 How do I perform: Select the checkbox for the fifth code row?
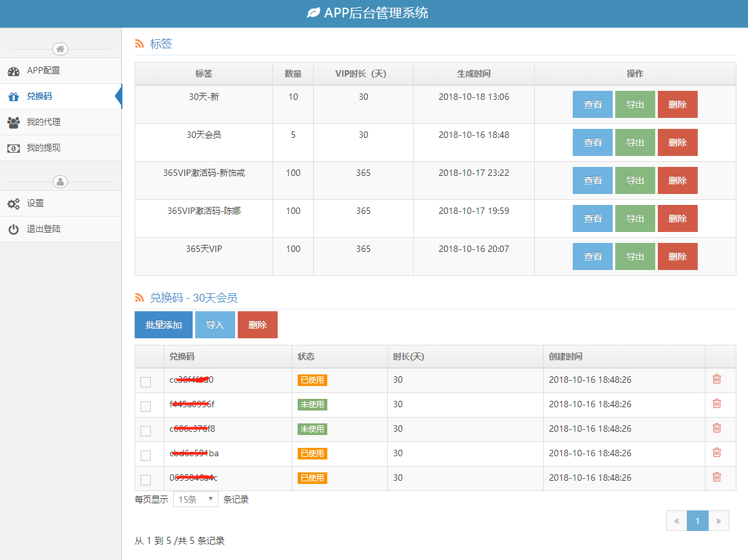pos(146,480)
